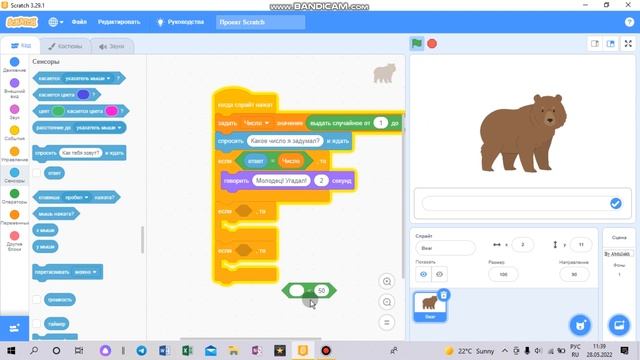Show the sprite with the open-eye button
Screen dimensions: 640x360
point(423,274)
